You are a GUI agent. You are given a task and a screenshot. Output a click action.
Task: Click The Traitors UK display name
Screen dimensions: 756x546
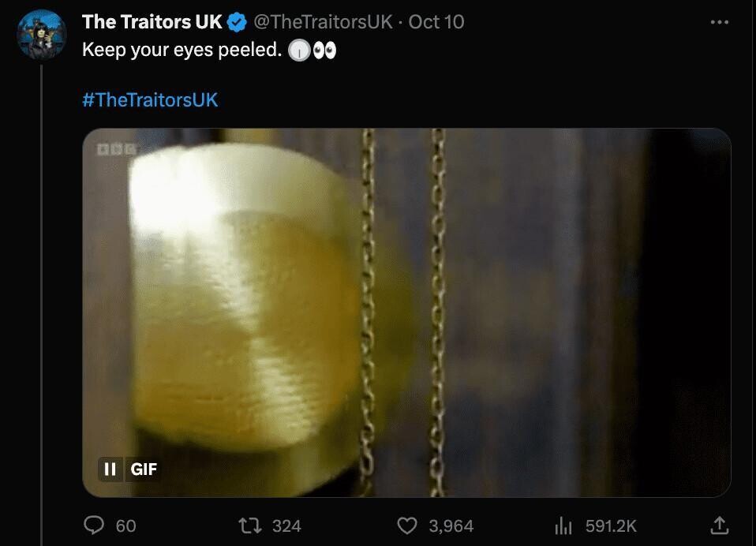pos(152,21)
